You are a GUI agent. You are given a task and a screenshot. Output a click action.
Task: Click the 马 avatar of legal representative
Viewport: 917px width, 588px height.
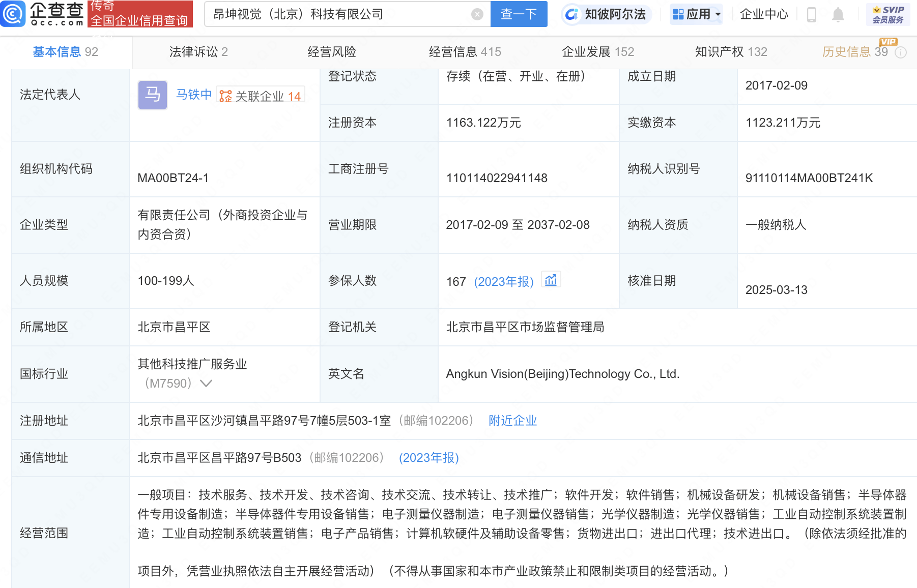[153, 95]
